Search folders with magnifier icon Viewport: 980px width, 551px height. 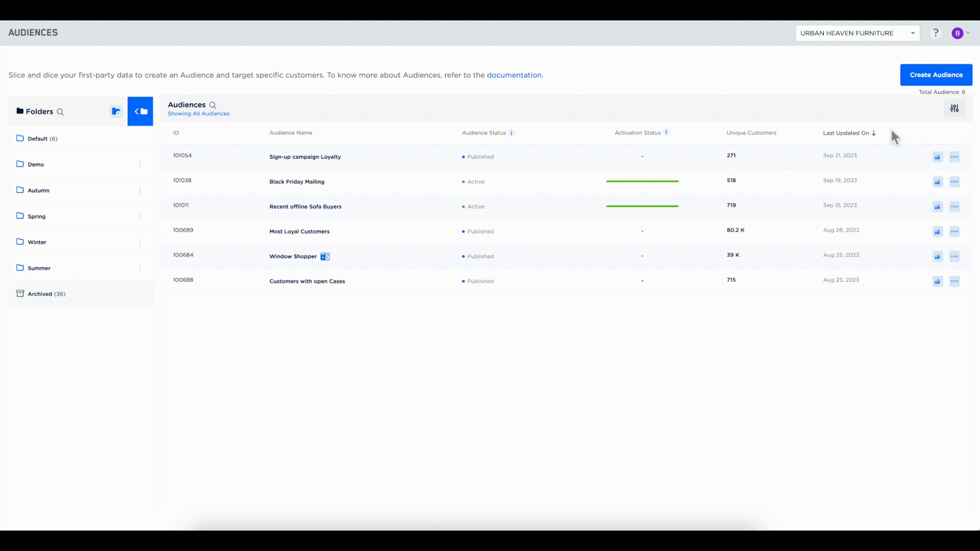[60, 112]
